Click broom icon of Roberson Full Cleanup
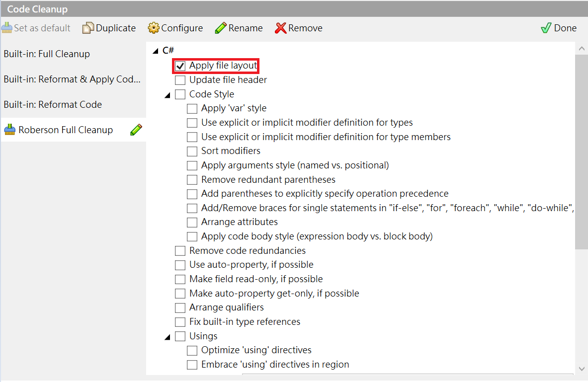 click(x=10, y=130)
